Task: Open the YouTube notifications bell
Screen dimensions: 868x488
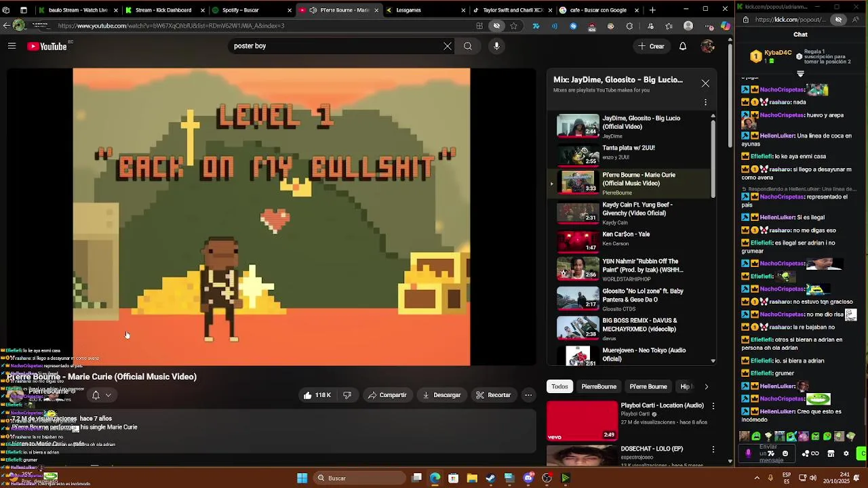Action: coord(683,46)
